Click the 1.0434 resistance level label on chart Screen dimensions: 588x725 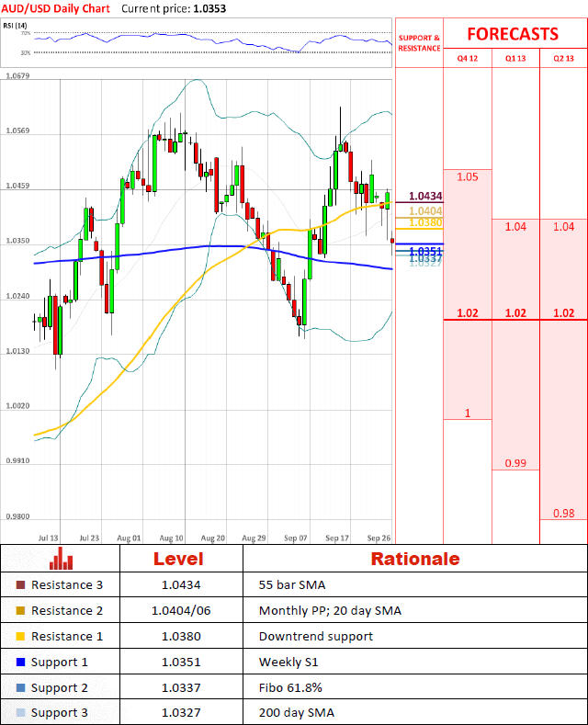coord(425,197)
